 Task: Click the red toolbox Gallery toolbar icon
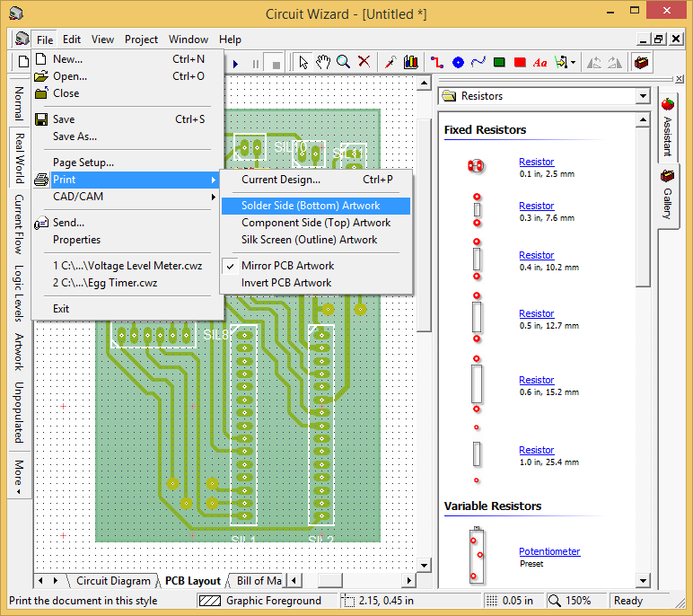point(641,62)
